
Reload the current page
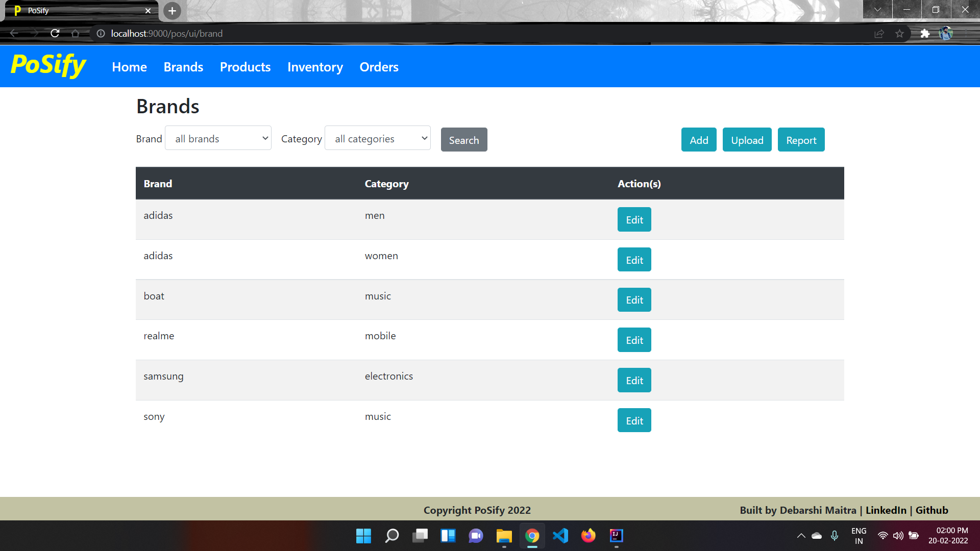click(x=55, y=33)
